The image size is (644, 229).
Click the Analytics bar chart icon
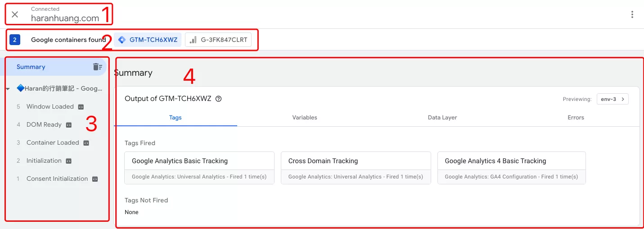tap(193, 40)
